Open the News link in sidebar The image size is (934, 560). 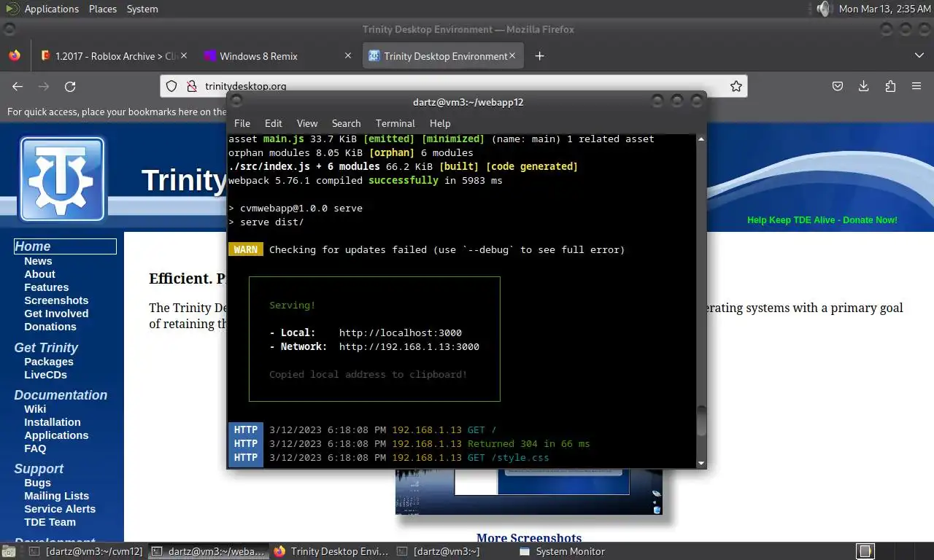38,261
